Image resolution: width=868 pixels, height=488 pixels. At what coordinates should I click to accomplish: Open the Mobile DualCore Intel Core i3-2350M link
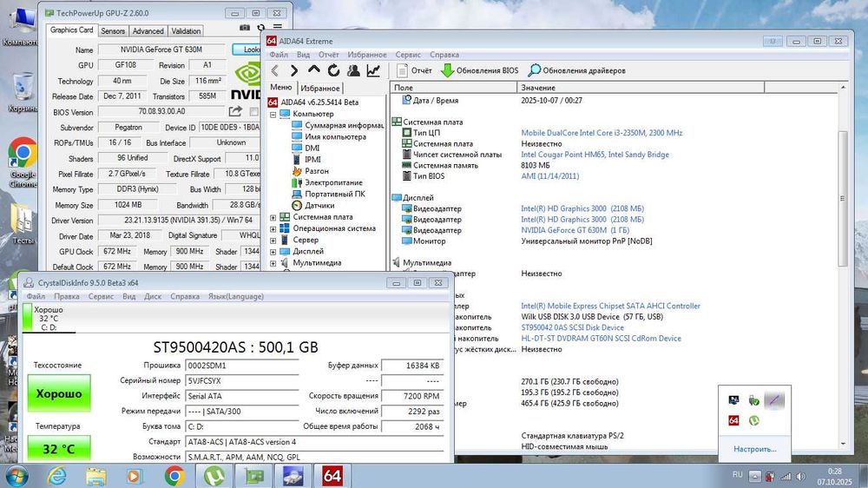[602, 133]
